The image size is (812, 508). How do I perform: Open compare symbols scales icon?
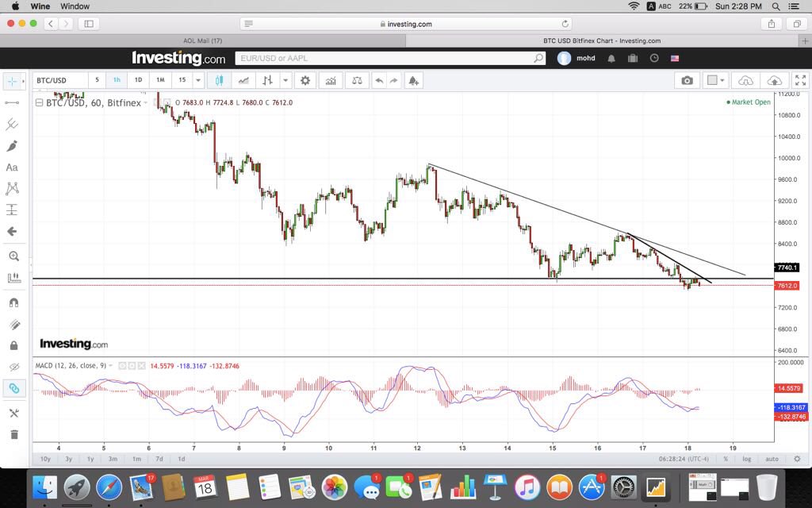click(357, 80)
